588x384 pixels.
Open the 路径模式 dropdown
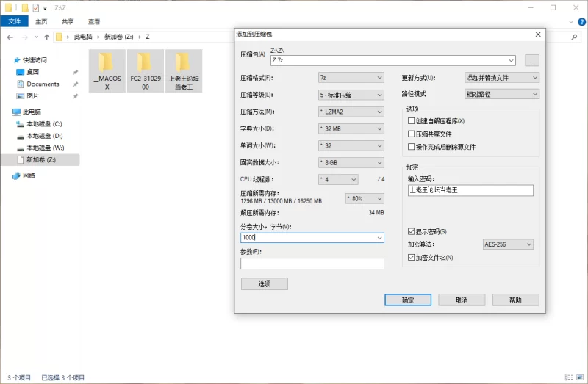click(x=502, y=94)
